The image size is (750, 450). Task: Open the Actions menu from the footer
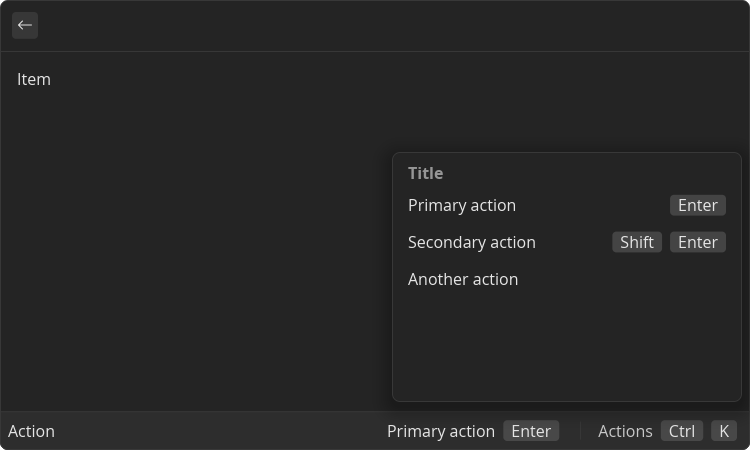click(x=667, y=431)
